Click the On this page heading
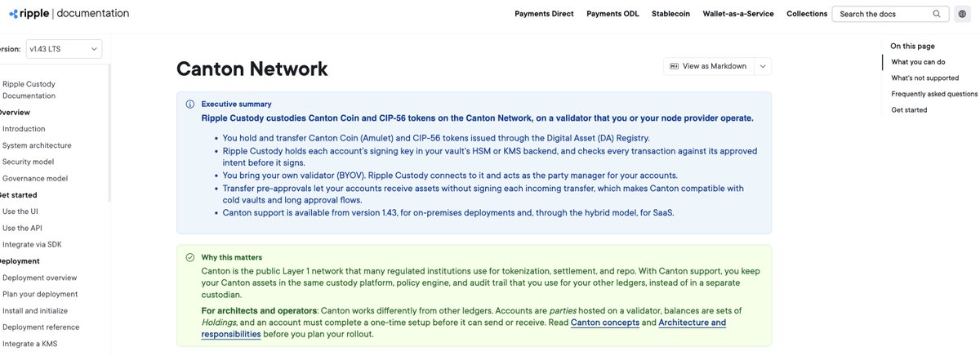Viewport: 980px width, 356px height. (x=913, y=47)
